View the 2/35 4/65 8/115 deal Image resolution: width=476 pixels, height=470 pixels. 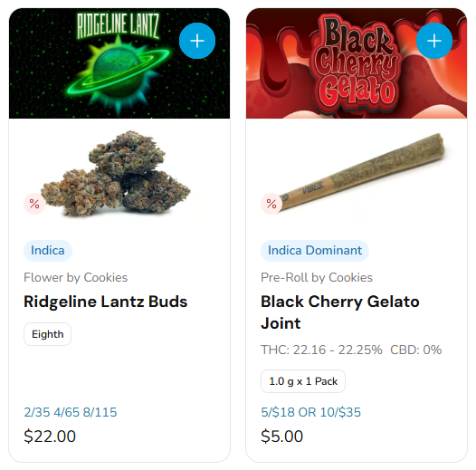[71, 412]
